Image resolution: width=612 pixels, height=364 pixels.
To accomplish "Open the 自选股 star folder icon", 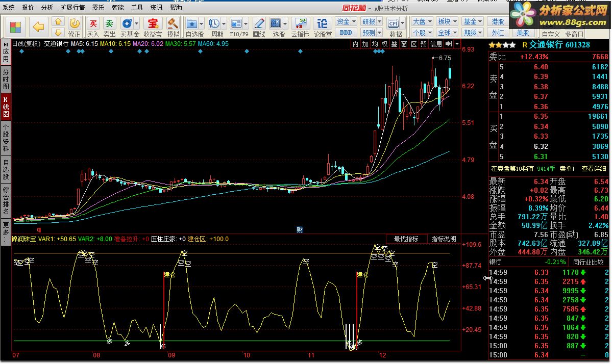I will pos(191,23).
